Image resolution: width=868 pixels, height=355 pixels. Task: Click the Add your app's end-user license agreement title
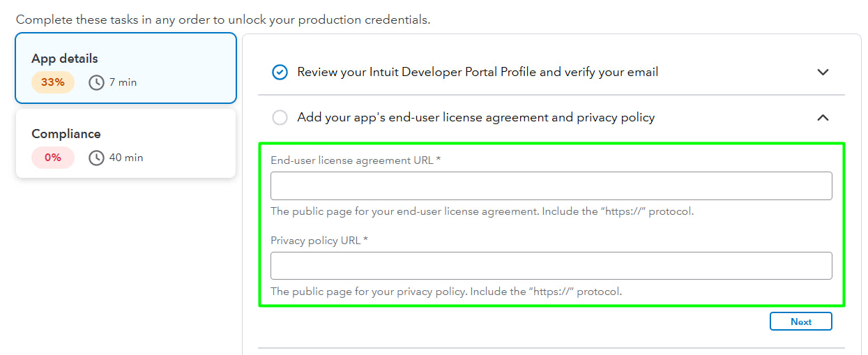475,118
